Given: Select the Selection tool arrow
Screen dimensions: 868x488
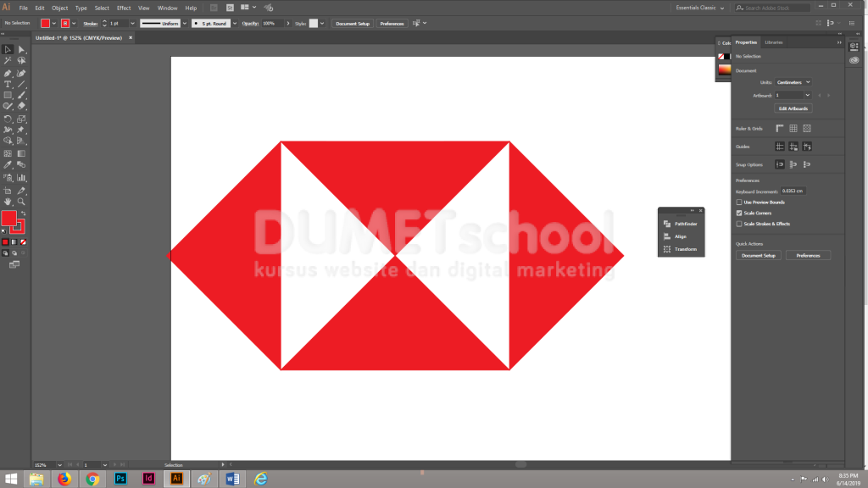Looking at the screenshot, I should 8,50.
